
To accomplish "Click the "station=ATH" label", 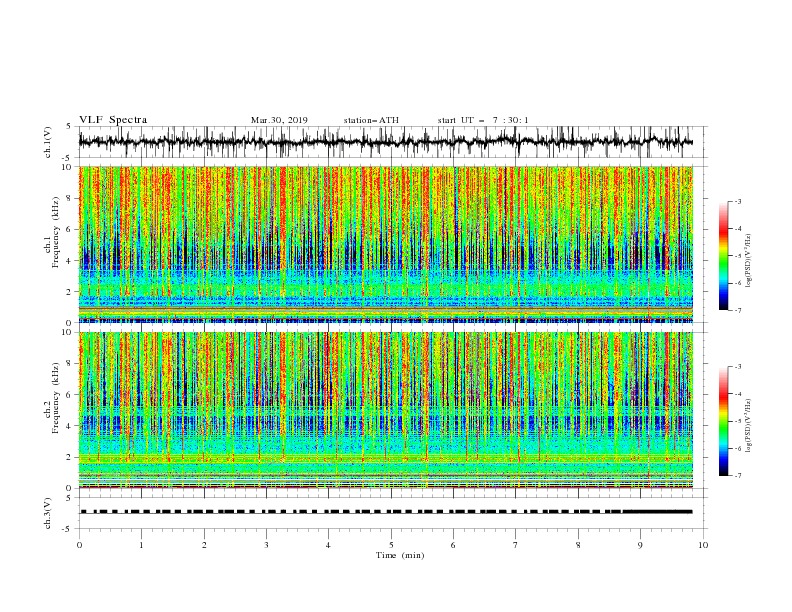I will [x=371, y=120].
